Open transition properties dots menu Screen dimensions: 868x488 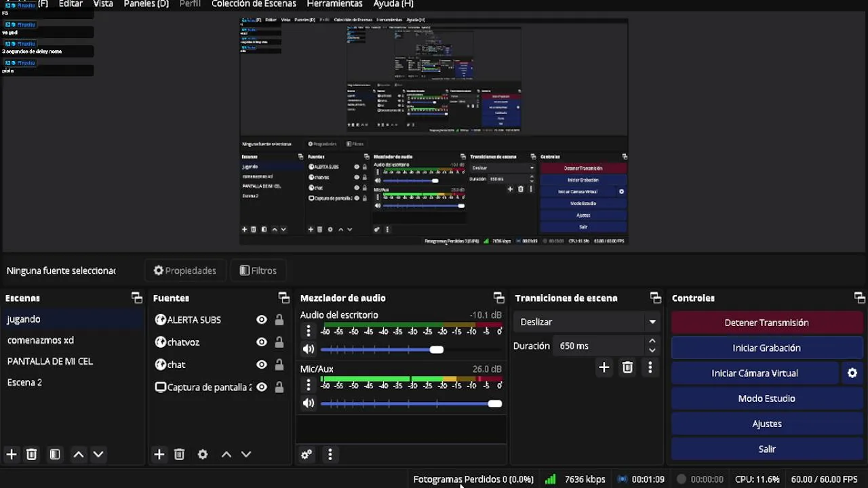click(650, 367)
